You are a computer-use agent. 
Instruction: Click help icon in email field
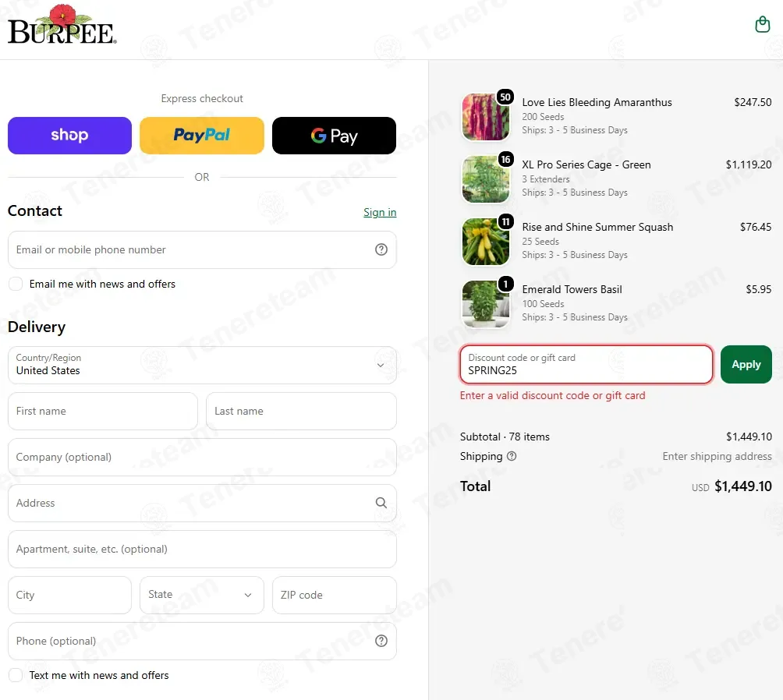[381, 249]
